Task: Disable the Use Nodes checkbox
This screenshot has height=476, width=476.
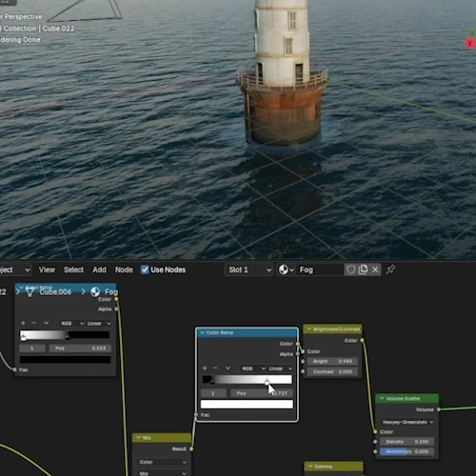Action: (x=145, y=269)
